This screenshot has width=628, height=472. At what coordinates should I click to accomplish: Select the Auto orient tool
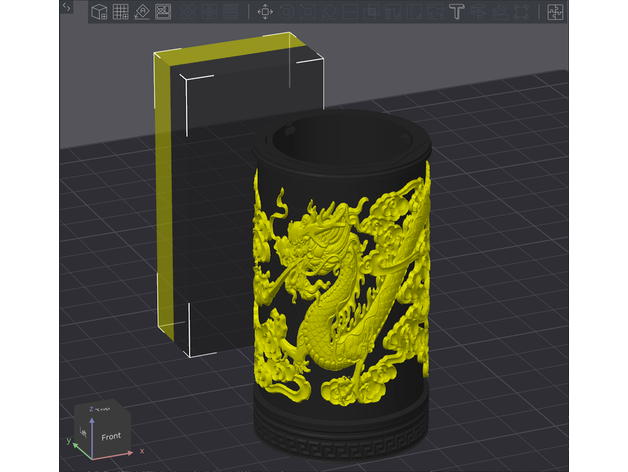142,12
